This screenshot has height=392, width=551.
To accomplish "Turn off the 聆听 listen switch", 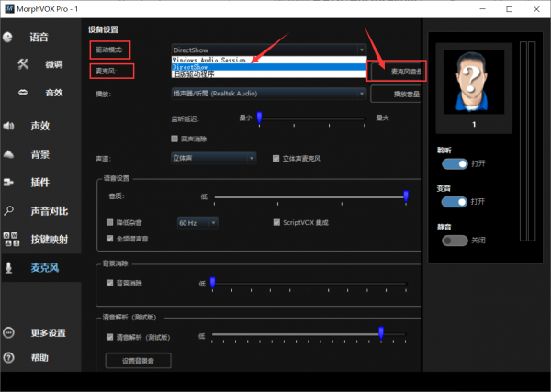I will tap(455, 164).
